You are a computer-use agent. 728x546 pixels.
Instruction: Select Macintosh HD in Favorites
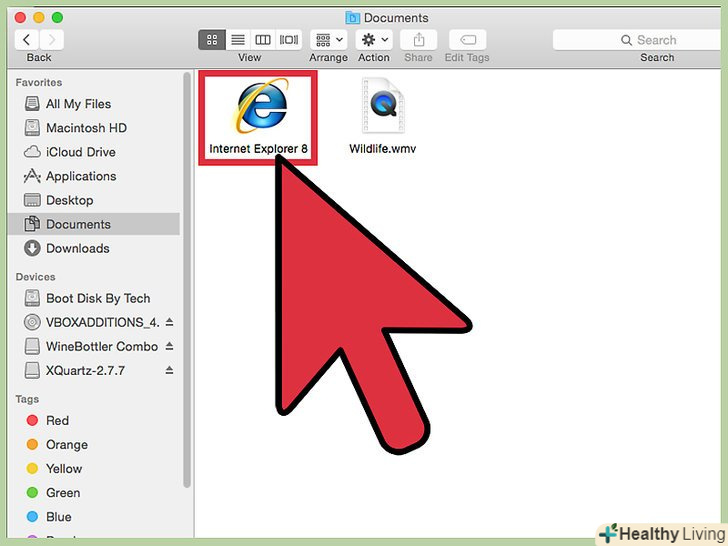pyautogui.click(x=93, y=128)
